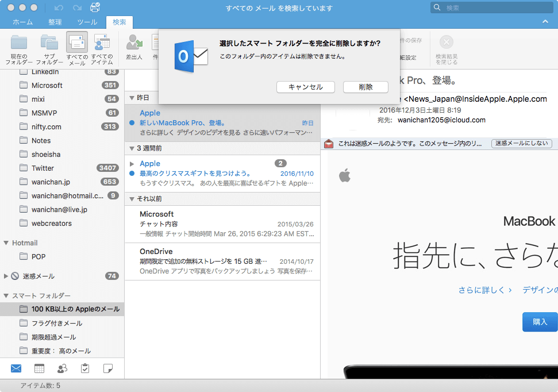Image resolution: width=558 pixels, height=392 pixels.
Task: Select the wanichan.jp folder
Action: click(x=62, y=182)
